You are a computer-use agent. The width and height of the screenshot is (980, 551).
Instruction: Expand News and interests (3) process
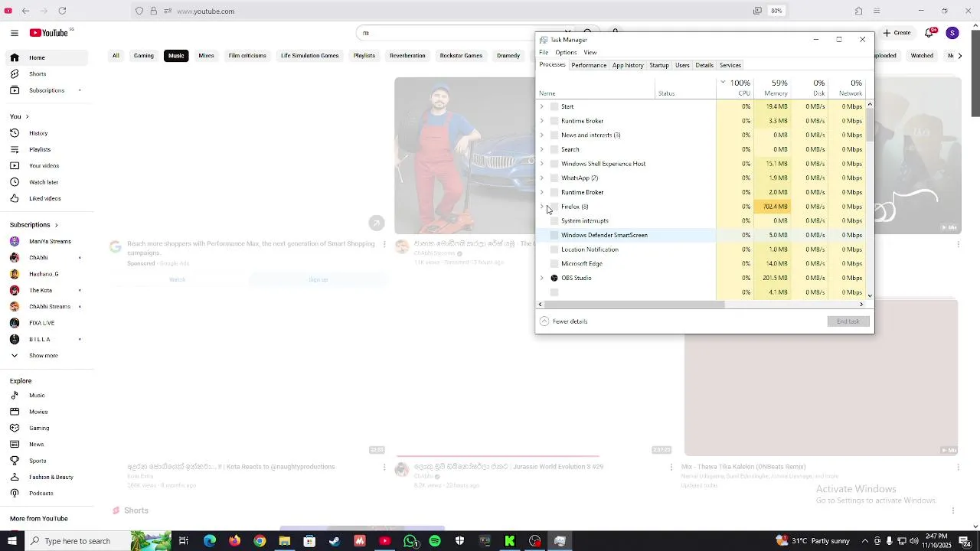[542, 135]
